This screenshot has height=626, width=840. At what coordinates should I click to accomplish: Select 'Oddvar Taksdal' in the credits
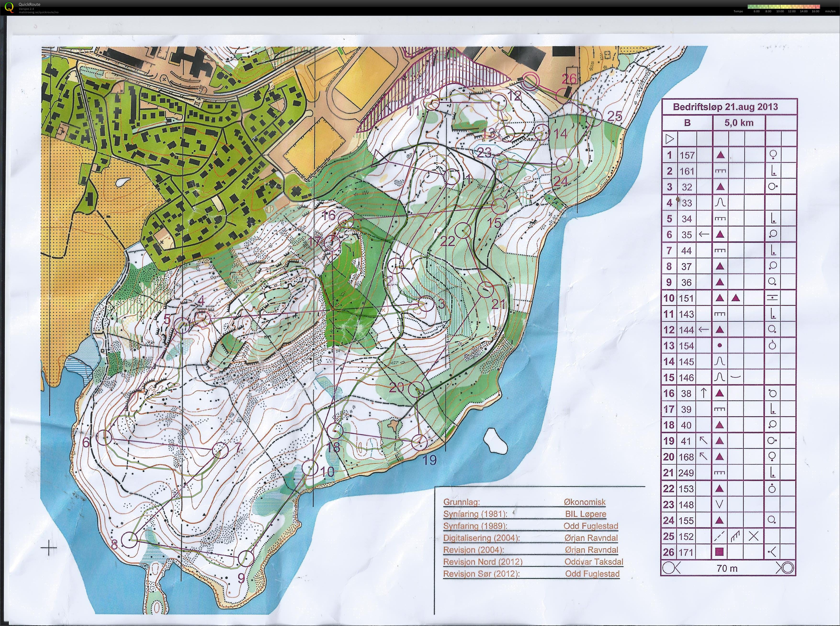(594, 562)
